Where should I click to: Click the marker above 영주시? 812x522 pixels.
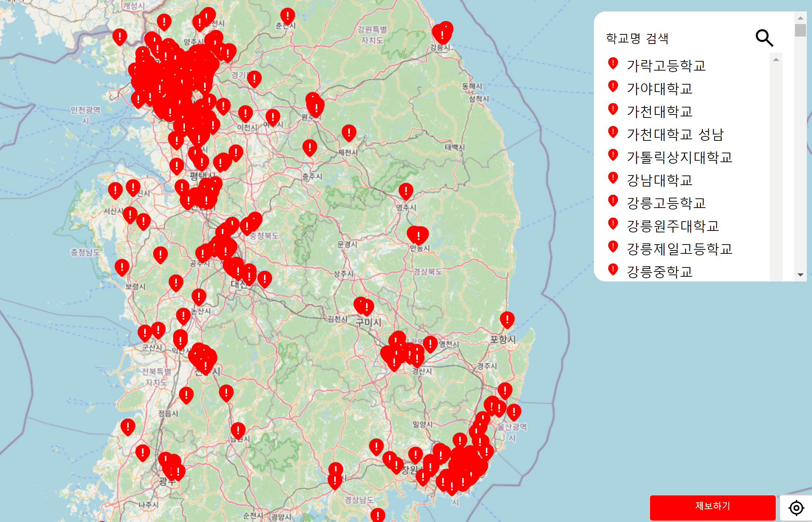pos(406,191)
